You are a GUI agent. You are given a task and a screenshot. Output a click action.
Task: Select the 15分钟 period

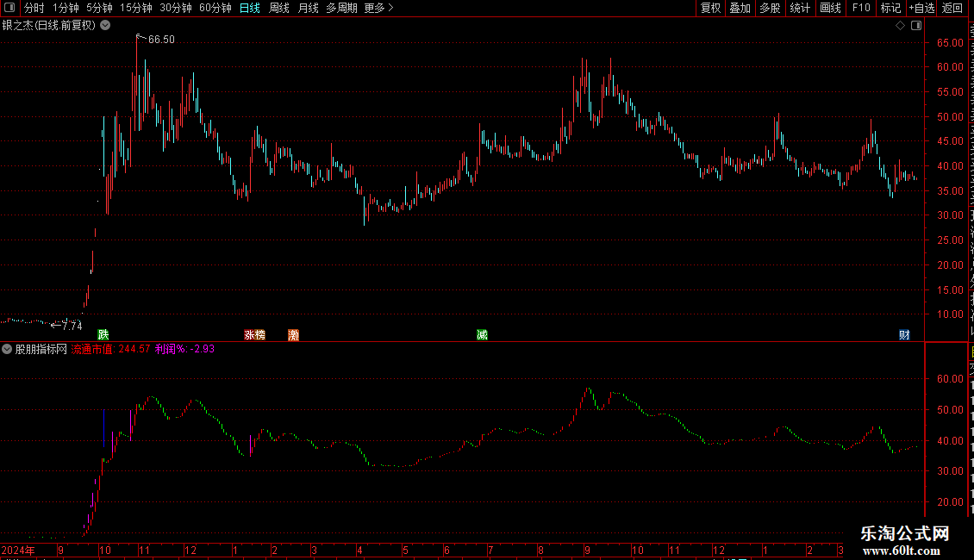136,8
